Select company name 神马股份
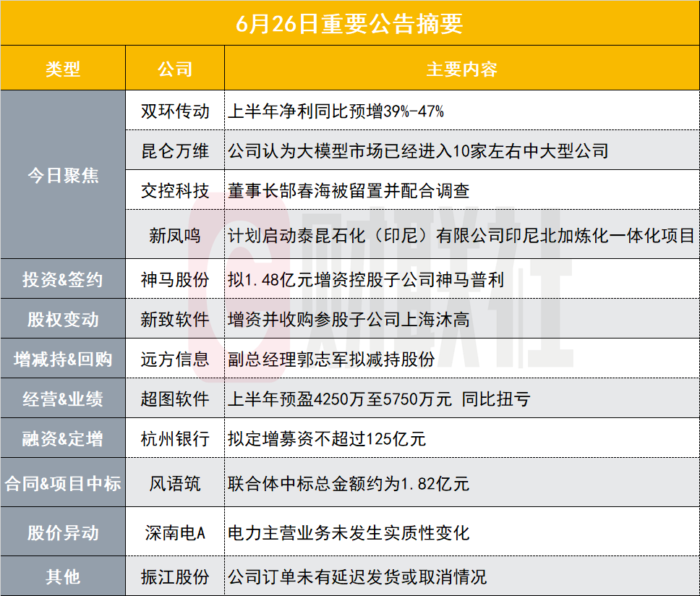 coord(175,279)
